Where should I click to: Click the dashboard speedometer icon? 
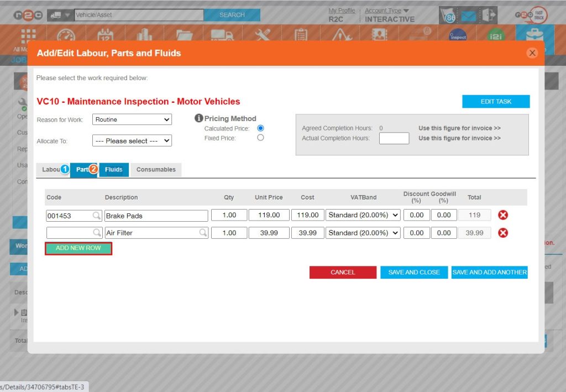click(67, 34)
